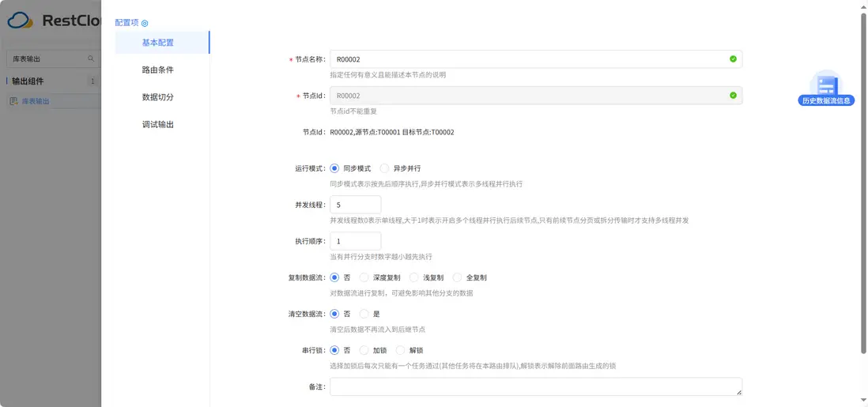Select 全复制 radio option
The image size is (868, 407).
click(x=457, y=277)
